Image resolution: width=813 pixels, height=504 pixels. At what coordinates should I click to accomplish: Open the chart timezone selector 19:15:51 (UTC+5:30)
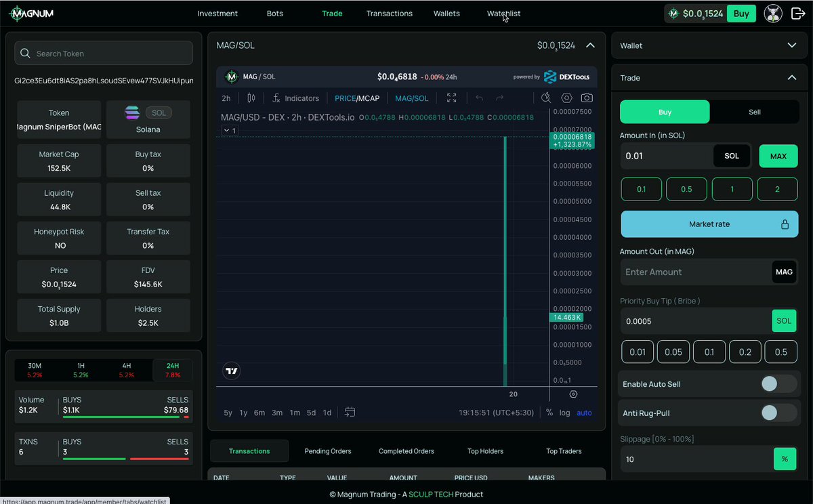496,413
